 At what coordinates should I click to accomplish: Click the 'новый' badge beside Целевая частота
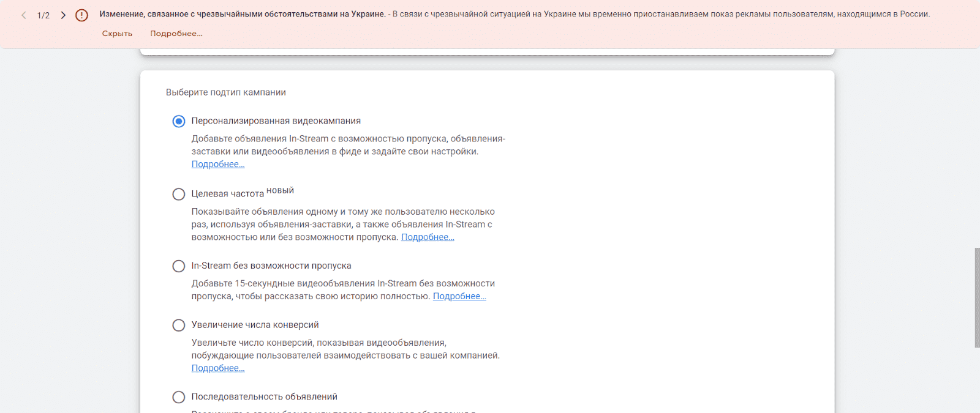pos(280,190)
